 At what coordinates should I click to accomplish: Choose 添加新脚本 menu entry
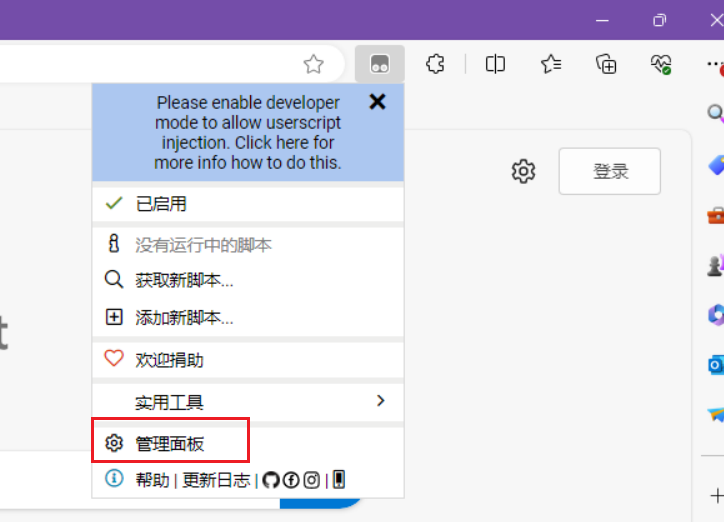pos(184,318)
